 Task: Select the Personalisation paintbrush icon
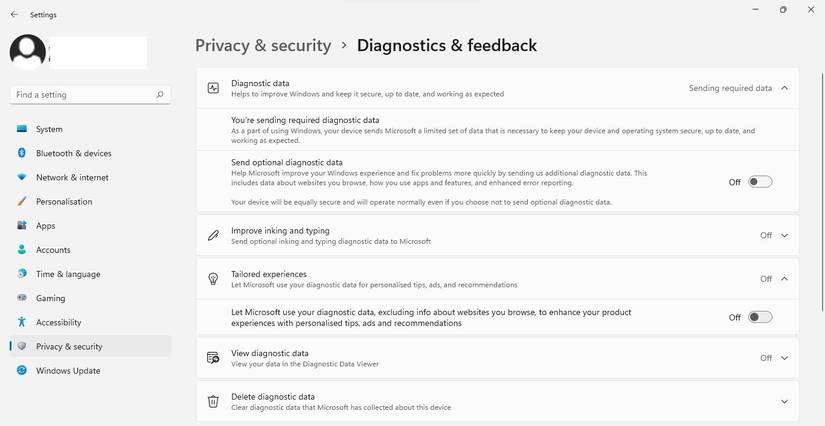21,202
